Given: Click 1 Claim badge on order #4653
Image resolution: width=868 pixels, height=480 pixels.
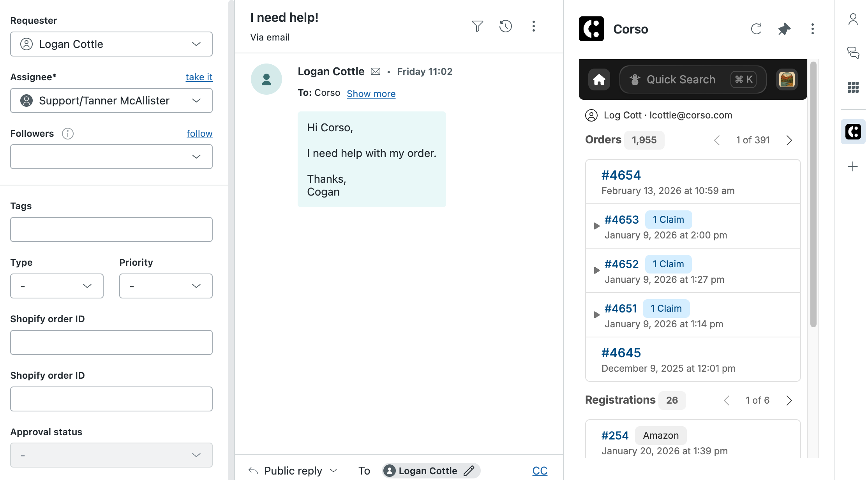Looking at the screenshot, I should [669, 220].
